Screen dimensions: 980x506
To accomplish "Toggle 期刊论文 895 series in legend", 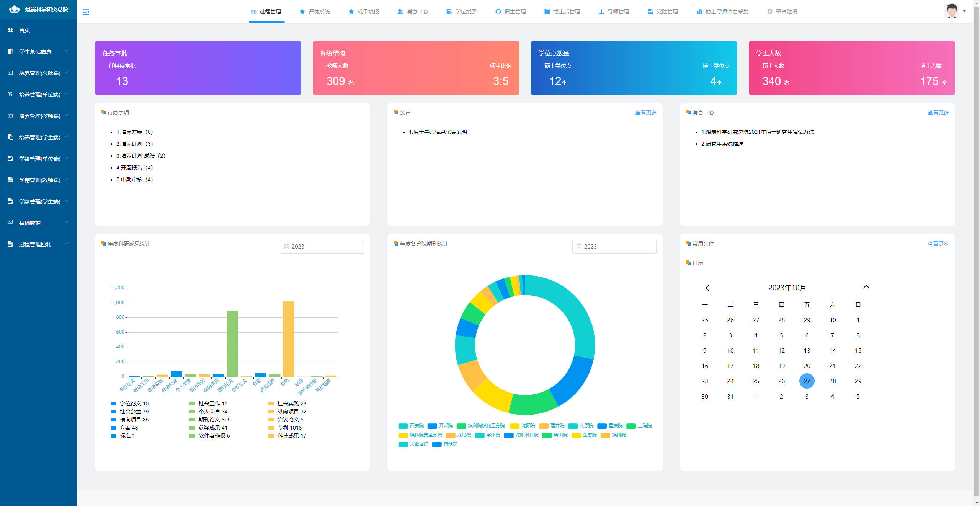I will tap(210, 420).
